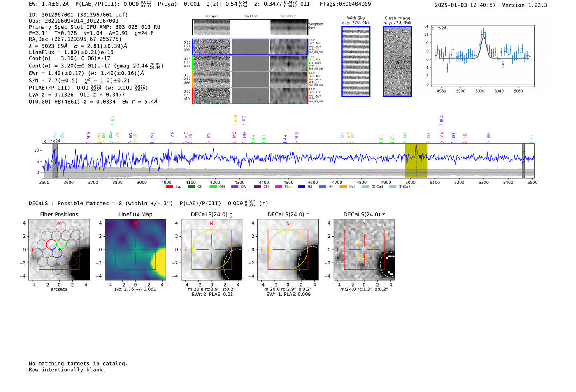Image resolution: width=576 pixels, height=392 pixels.
Task: Open the Fiber Positions thumbnail
Action: 59,250
